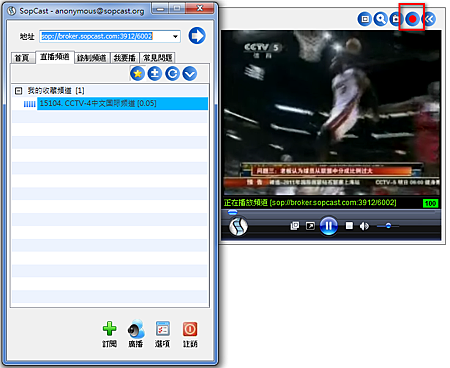Refresh the channel list icon

pyautogui.click(x=172, y=74)
